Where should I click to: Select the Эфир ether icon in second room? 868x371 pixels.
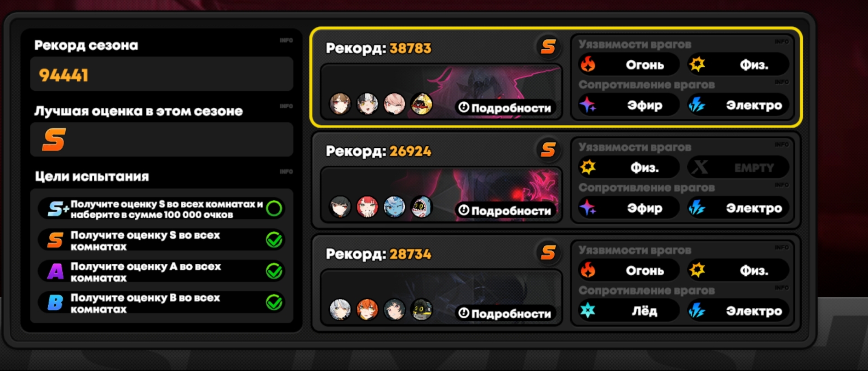point(588,208)
